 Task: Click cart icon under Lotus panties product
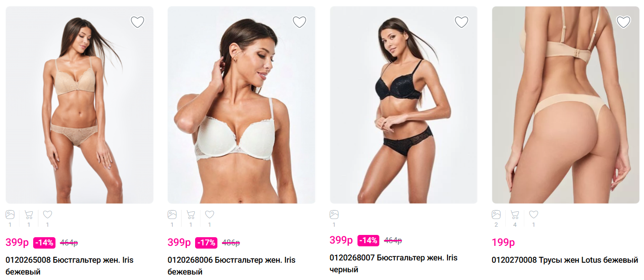(515, 214)
